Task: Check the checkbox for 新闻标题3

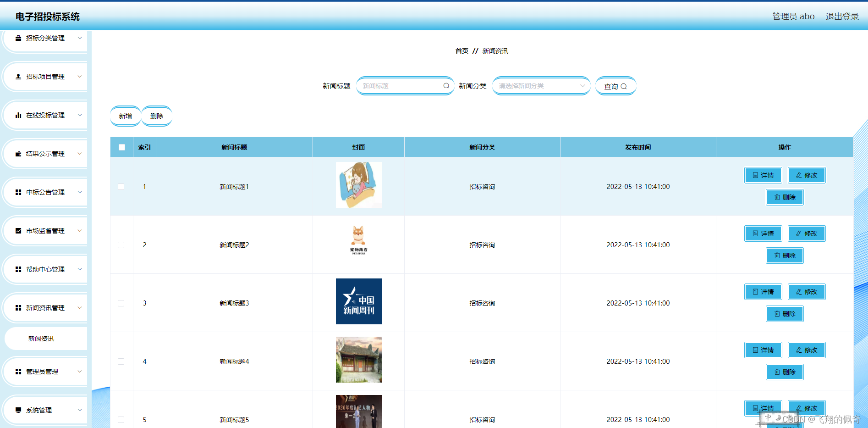Action: coord(121,303)
